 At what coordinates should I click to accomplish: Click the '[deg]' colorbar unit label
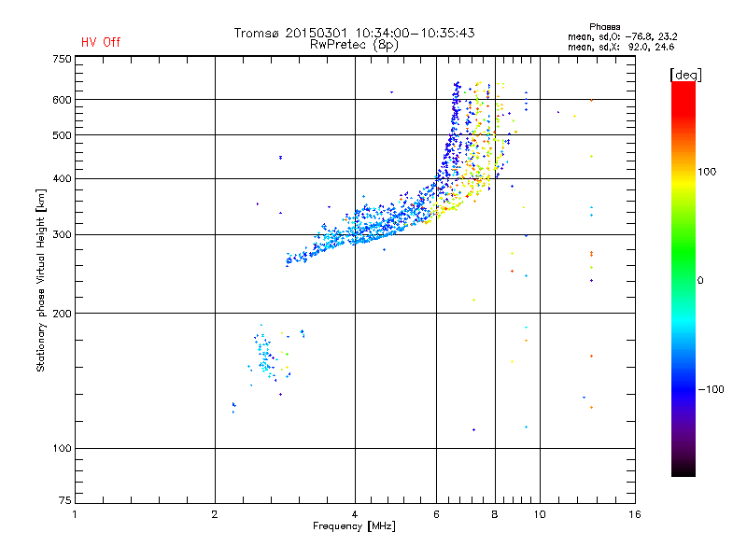pos(685,75)
